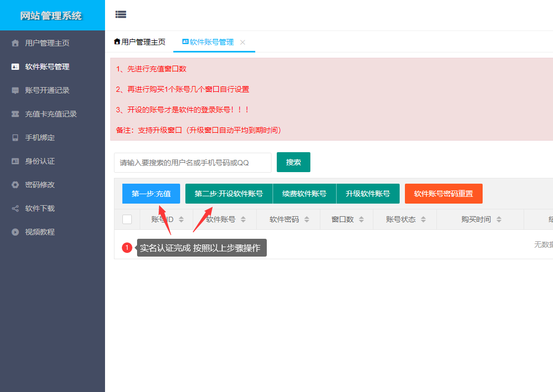Click the play icon beside 视频教程

[15, 232]
